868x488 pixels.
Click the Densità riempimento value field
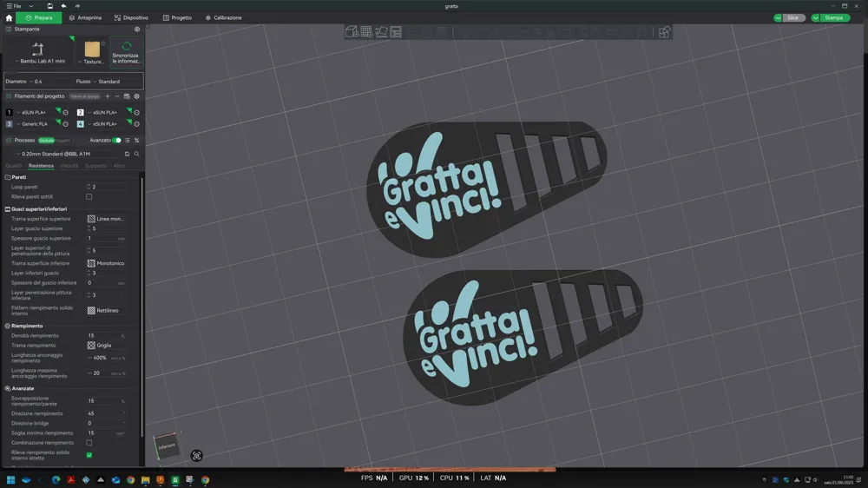click(x=106, y=336)
